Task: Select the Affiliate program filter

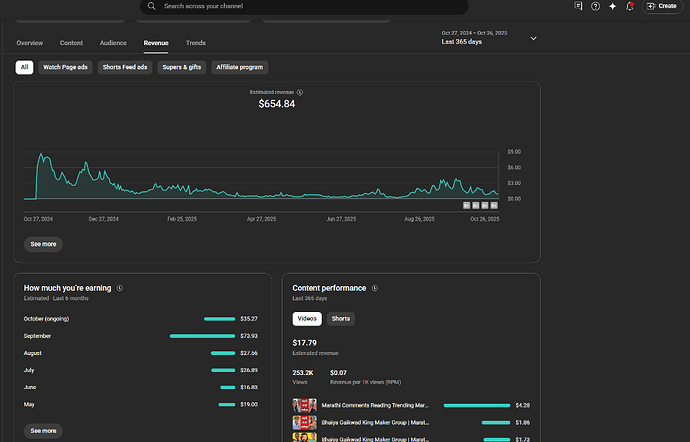Action: (x=240, y=67)
